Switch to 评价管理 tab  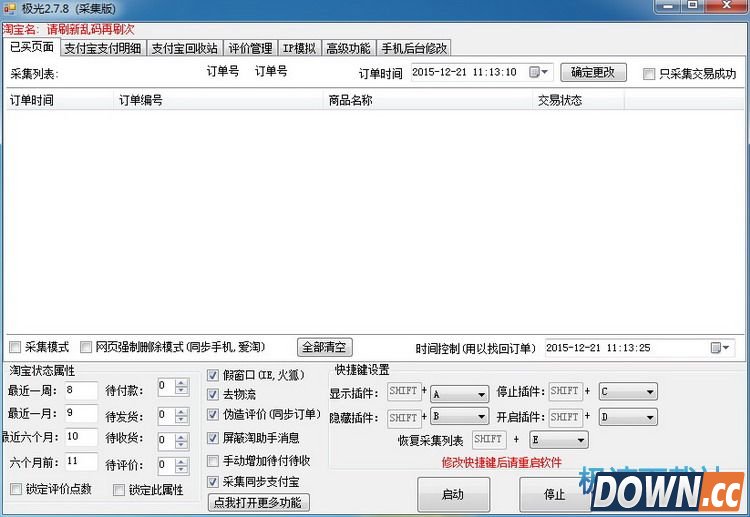(250, 48)
